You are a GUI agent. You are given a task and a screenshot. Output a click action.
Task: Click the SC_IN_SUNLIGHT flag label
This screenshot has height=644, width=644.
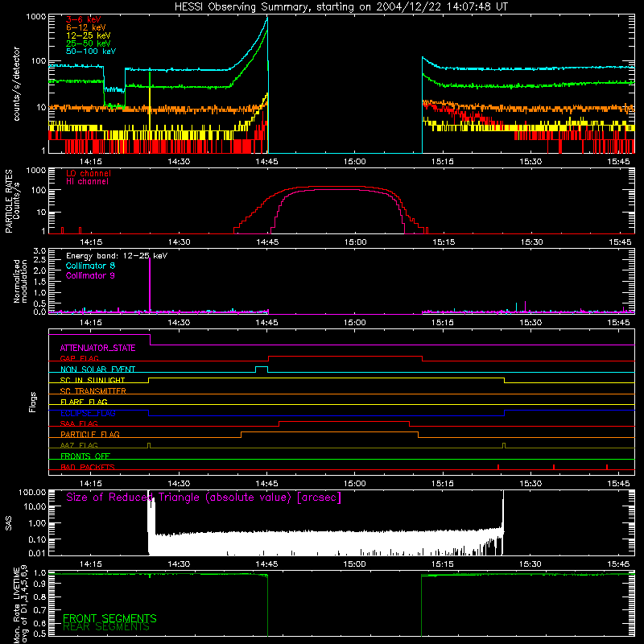point(93,380)
